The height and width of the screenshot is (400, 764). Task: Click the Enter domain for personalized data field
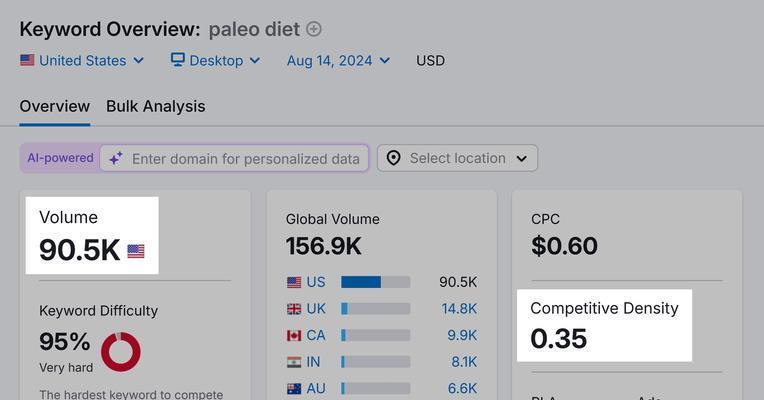(x=234, y=158)
